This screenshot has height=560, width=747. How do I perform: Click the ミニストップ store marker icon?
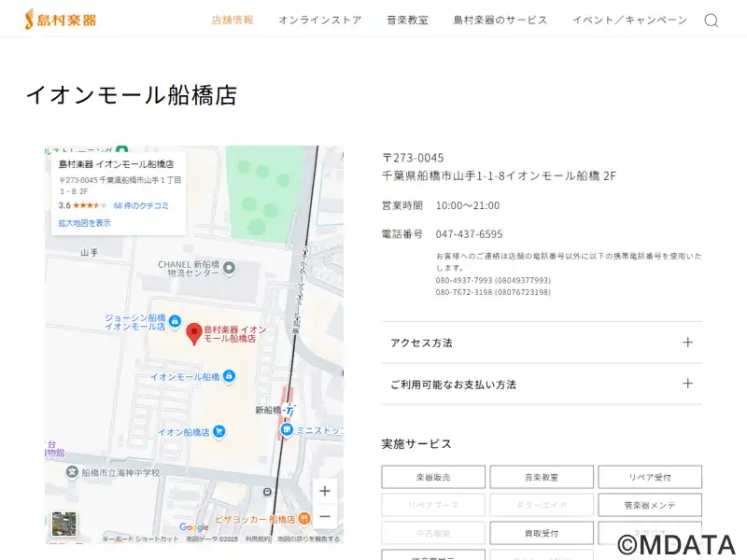[x=287, y=430]
